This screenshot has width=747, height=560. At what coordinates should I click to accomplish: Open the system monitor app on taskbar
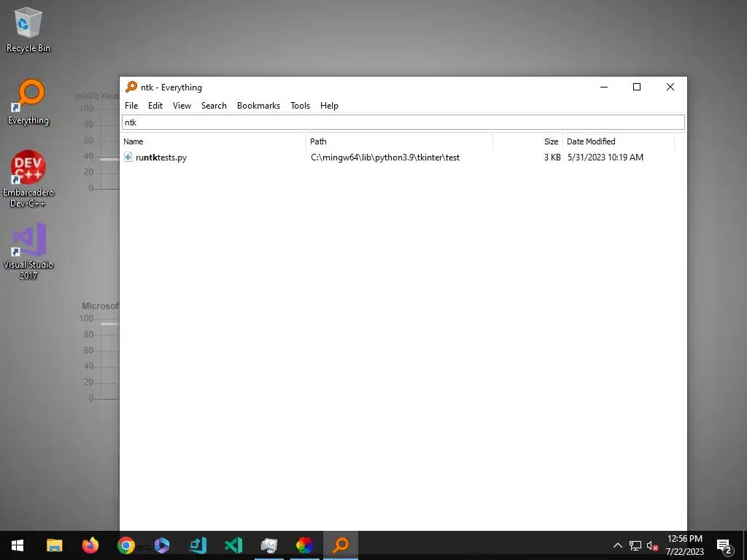[269, 545]
